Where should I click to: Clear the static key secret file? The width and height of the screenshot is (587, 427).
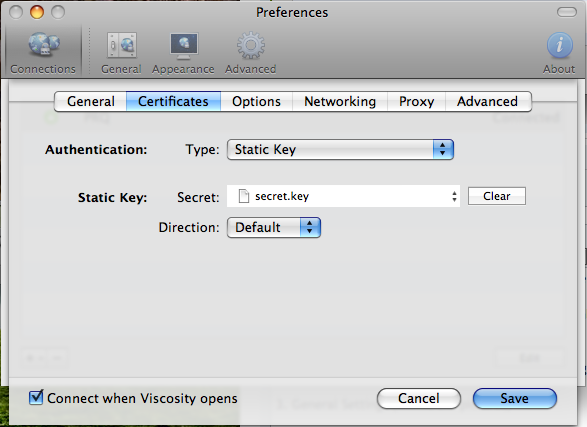point(497,196)
